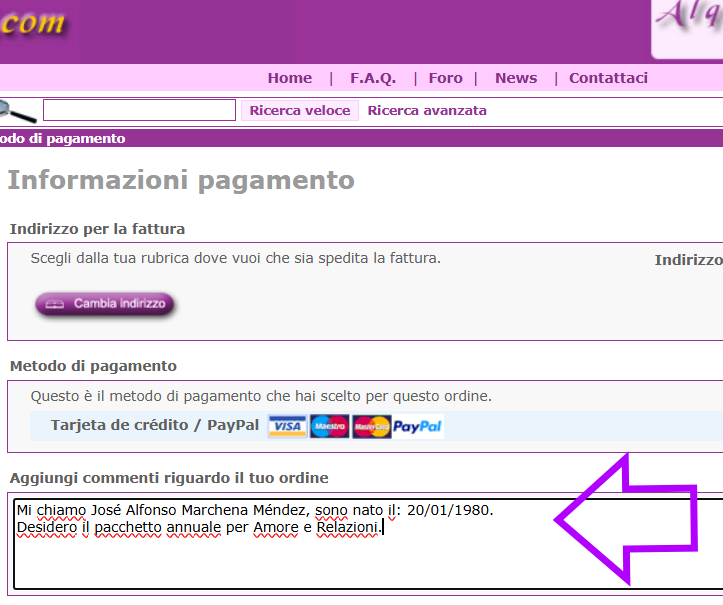This screenshot has height=605, width=723.
Task: Open the Home menu item
Action: click(290, 78)
